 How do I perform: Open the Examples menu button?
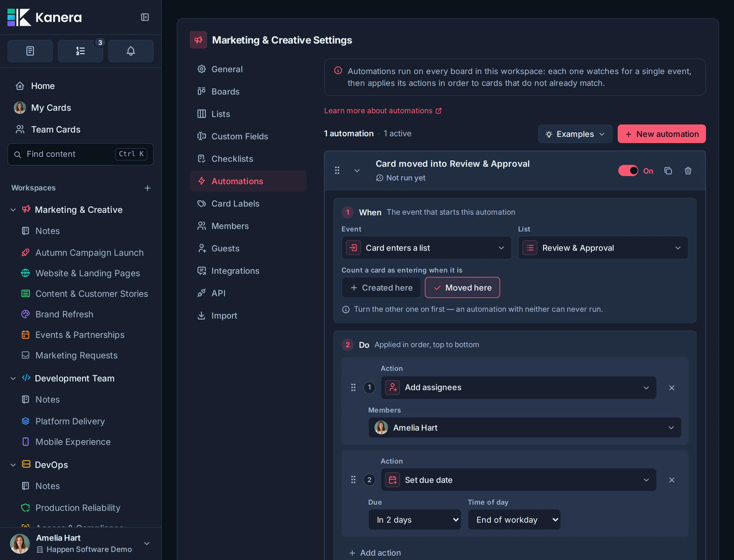click(575, 134)
